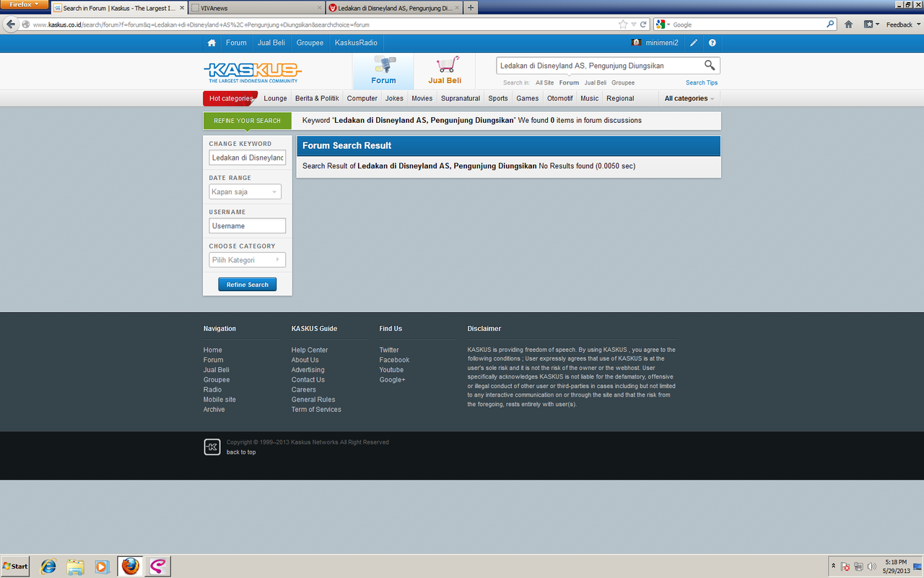This screenshot has height=578, width=924.
Task: Open Berita & Politik category
Action: coord(317,98)
